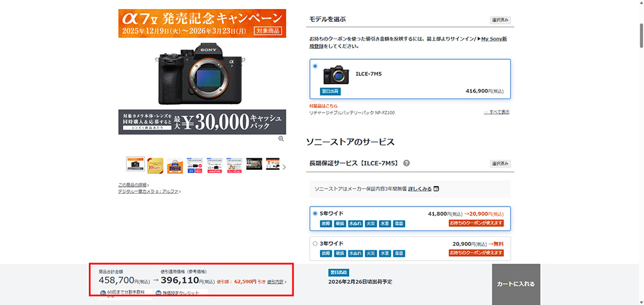Click the main Sony α7 camera product image
Screen dimensions: 644x305
pos(200,73)
